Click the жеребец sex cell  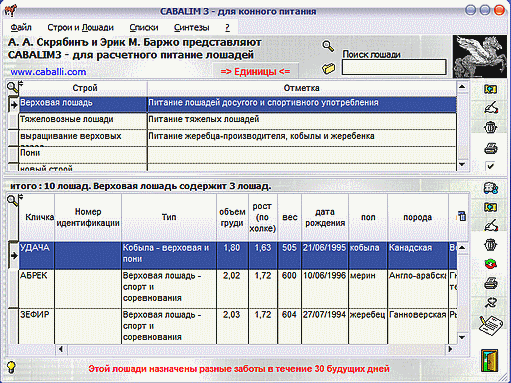pyautogui.click(x=368, y=326)
